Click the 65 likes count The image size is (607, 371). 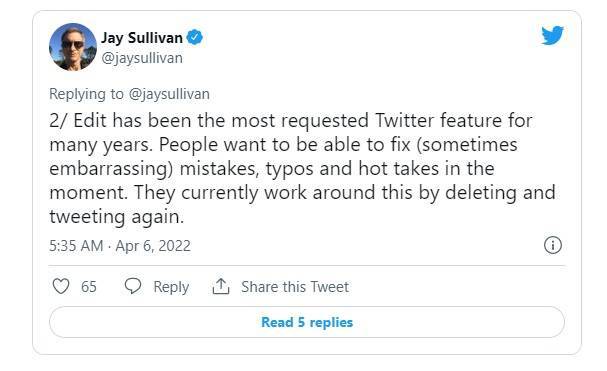(x=89, y=287)
